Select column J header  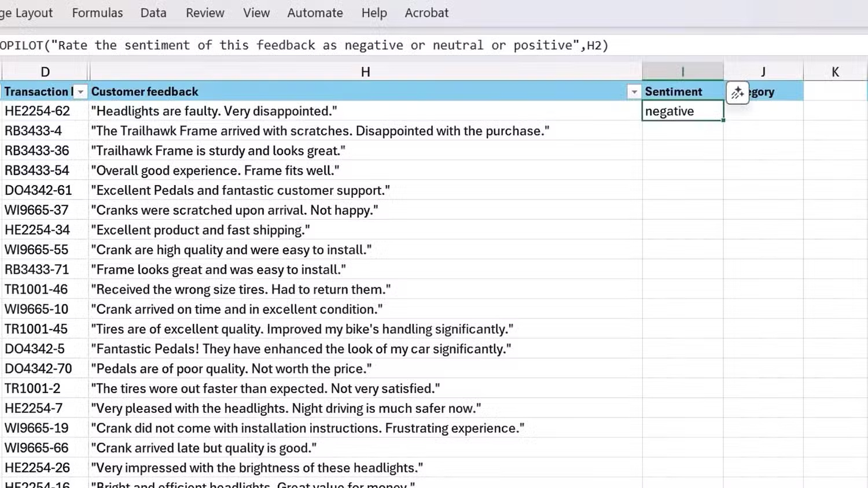763,71
